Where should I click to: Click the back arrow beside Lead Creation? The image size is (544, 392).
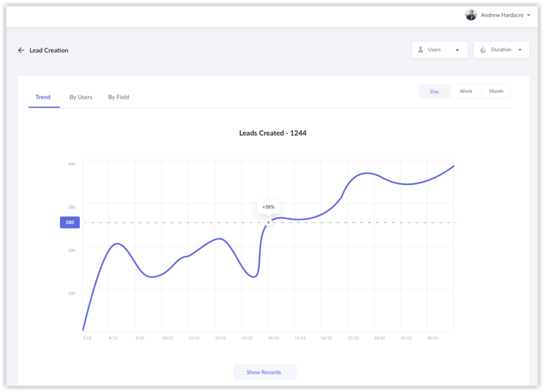pos(21,50)
